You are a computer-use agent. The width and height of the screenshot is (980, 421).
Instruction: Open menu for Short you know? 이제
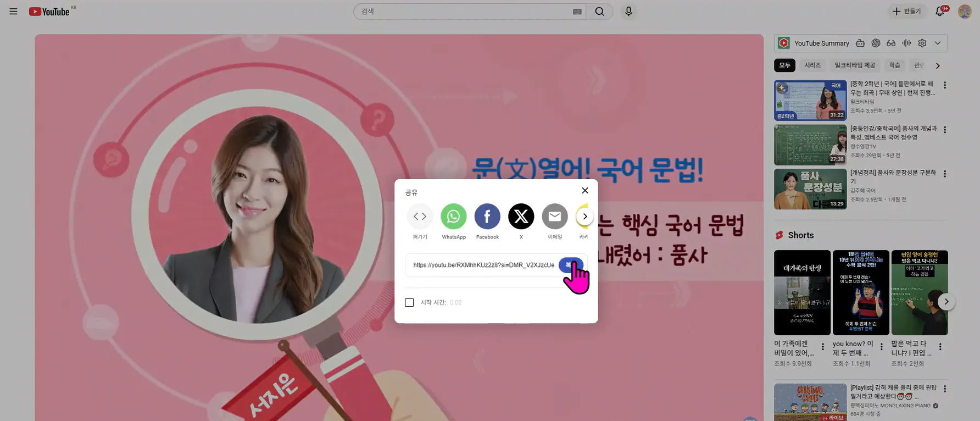point(881,347)
